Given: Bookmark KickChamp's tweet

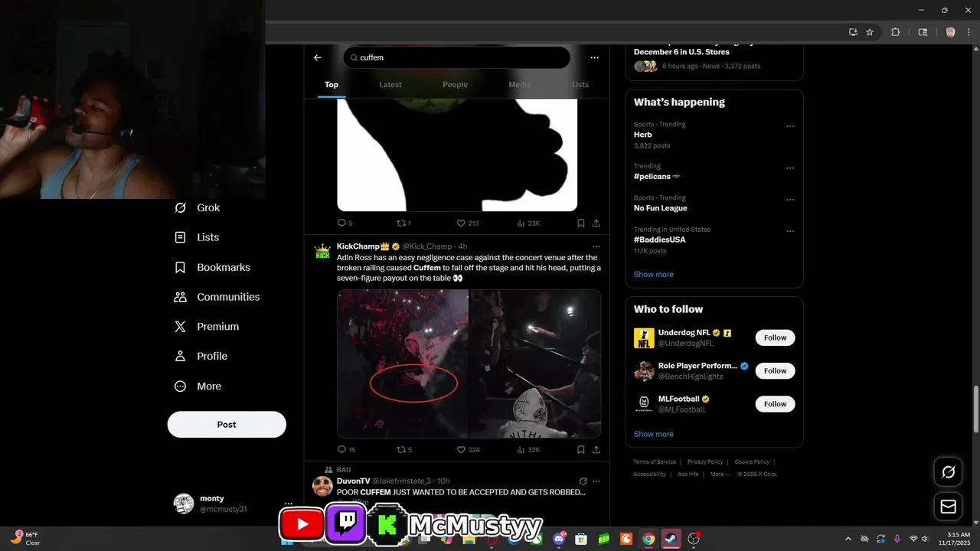Looking at the screenshot, I should point(581,449).
